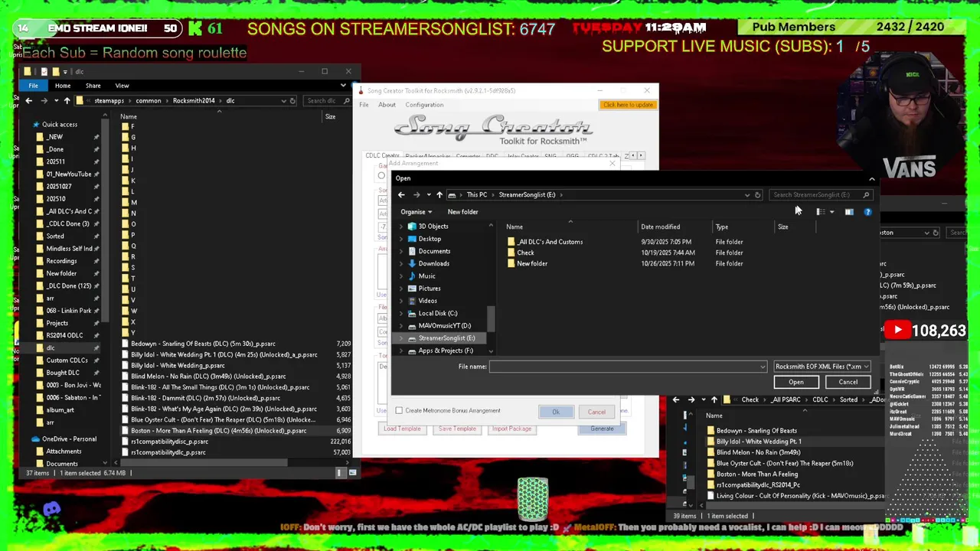Expand the Documents node in dialog tree

pyautogui.click(x=401, y=251)
